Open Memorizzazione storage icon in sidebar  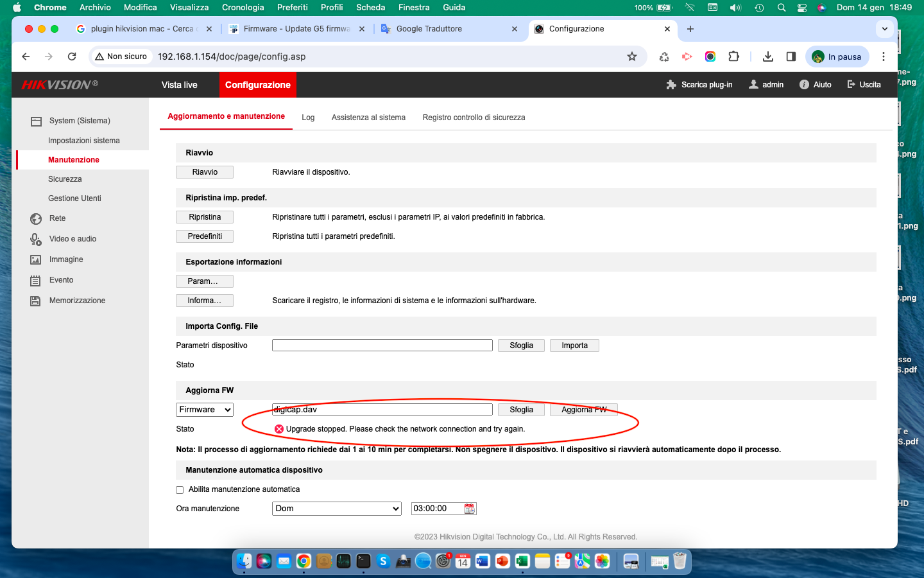pos(36,301)
